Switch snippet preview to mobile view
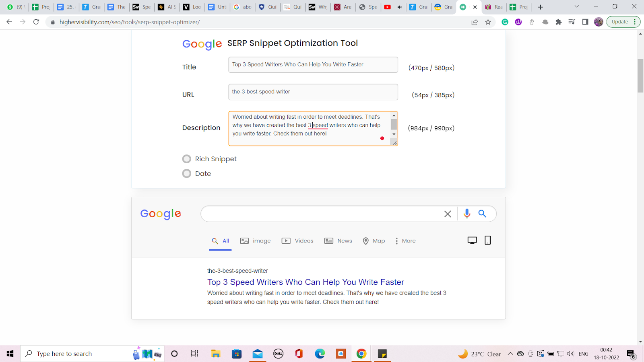The width and height of the screenshot is (644, 362). pyautogui.click(x=487, y=240)
